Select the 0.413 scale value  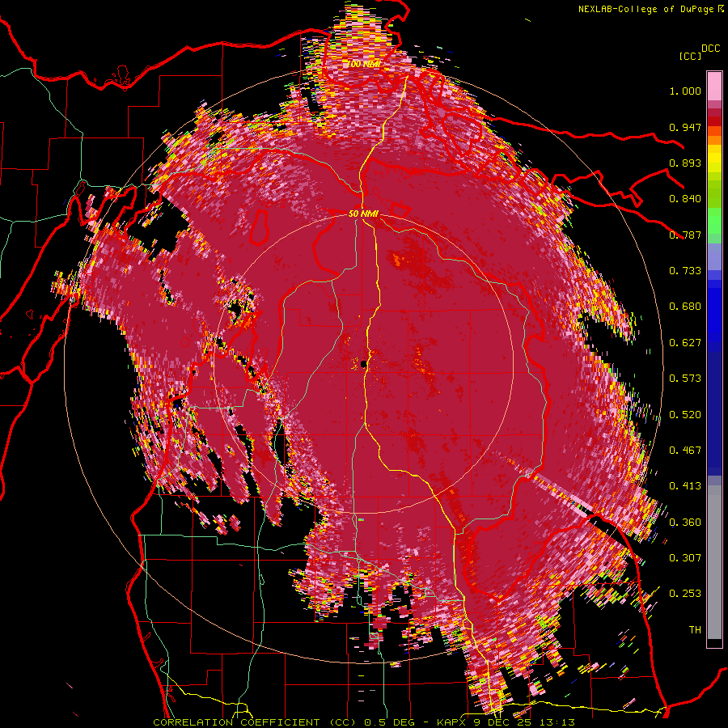click(685, 486)
